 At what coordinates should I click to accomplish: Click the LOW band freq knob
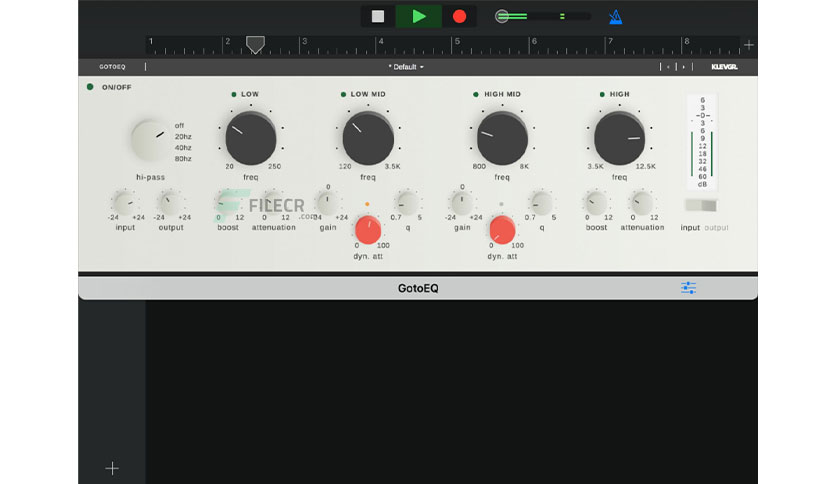pyautogui.click(x=251, y=138)
